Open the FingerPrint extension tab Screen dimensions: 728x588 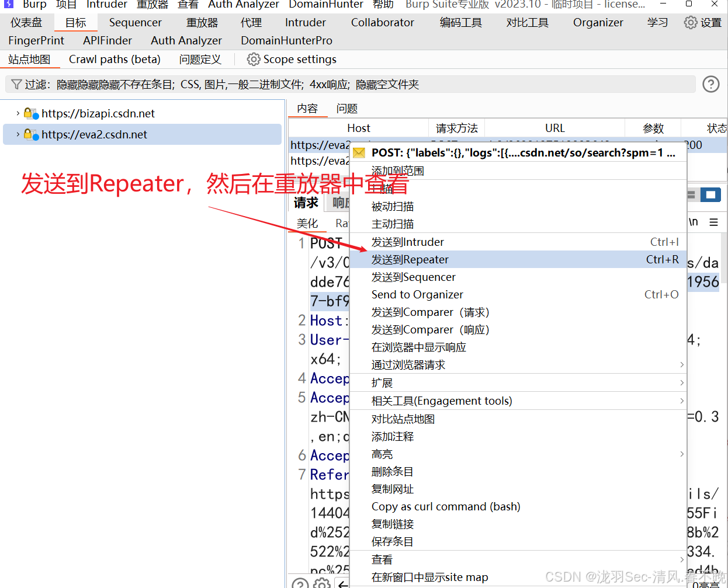click(36, 40)
